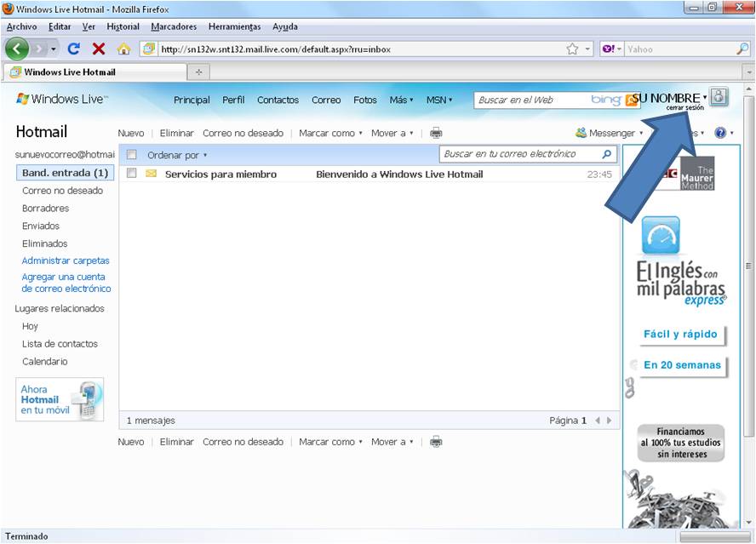Click the Yahoo search magnifier icon
Image resolution: width=756 pixels, height=544 pixels.
tap(742, 49)
